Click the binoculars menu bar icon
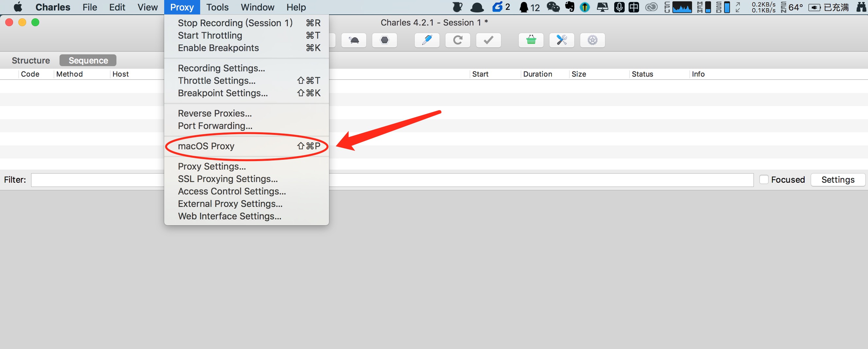The image size is (868, 349). pos(861,7)
